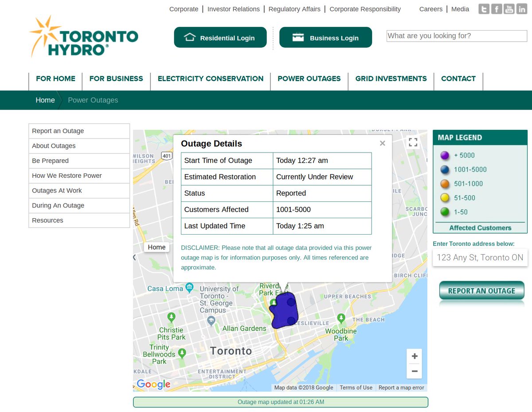Click the Report An Outage button

pyautogui.click(x=481, y=291)
